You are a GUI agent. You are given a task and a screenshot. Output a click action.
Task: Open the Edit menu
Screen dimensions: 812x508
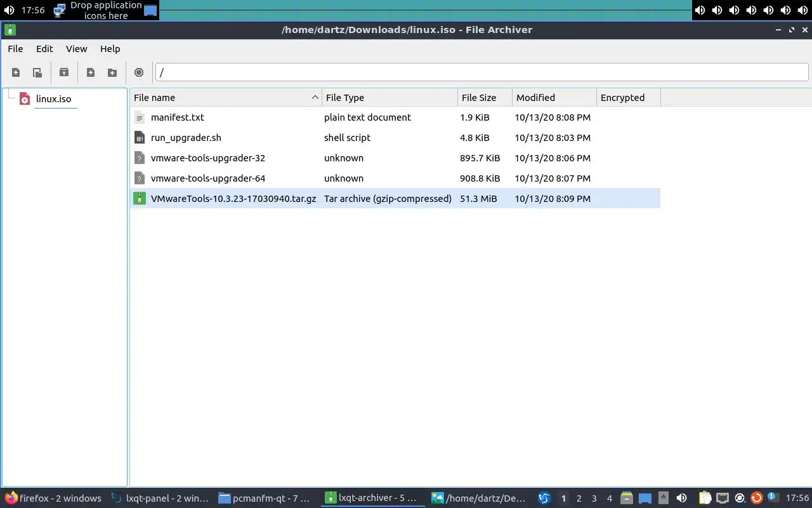tap(44, 49)
